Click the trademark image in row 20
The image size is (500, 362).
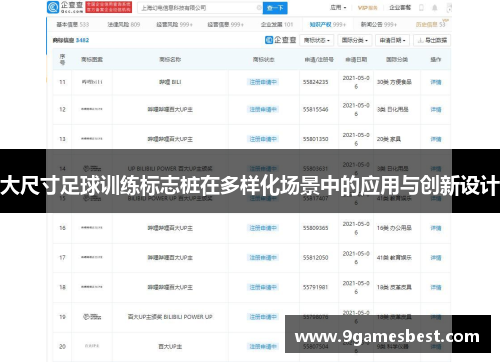[92, 346]
